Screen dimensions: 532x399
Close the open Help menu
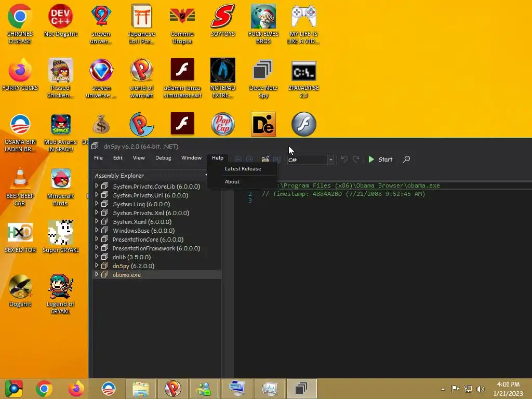point(218,158)
